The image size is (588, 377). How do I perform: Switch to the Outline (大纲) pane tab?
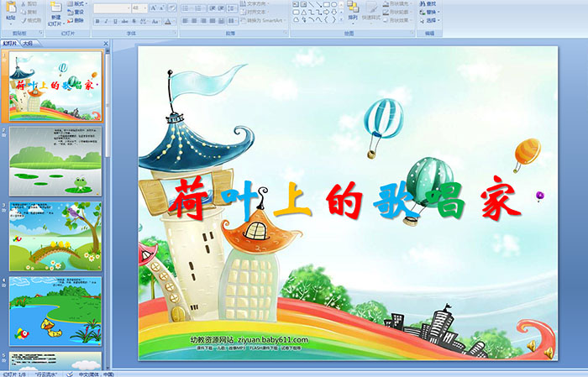point(28,44)
